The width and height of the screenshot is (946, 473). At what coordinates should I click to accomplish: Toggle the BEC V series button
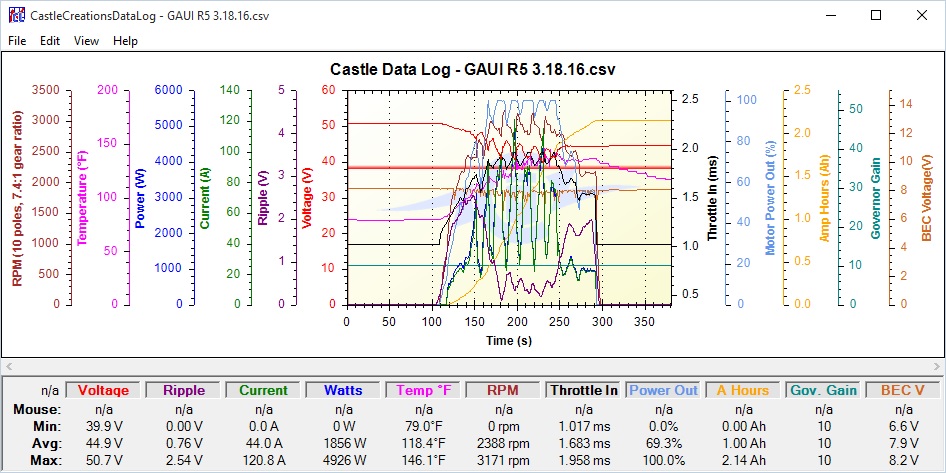(903, 390)
